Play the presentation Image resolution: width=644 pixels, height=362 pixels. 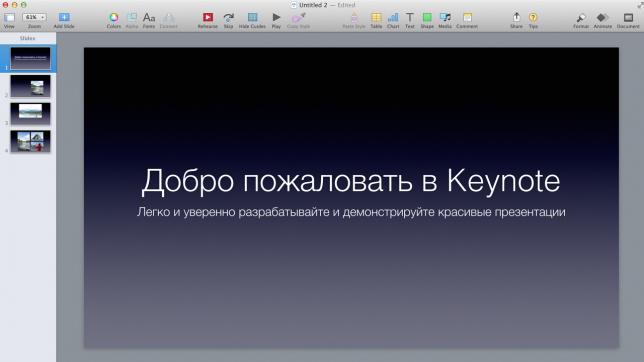point(276,17)
